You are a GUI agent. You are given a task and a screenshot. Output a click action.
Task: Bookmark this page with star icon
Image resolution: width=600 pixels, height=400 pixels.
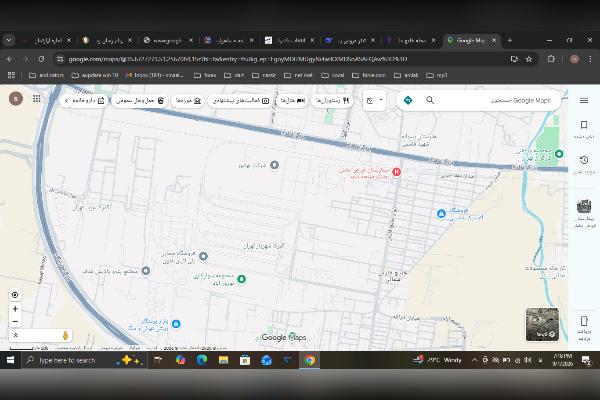(529, 59)
